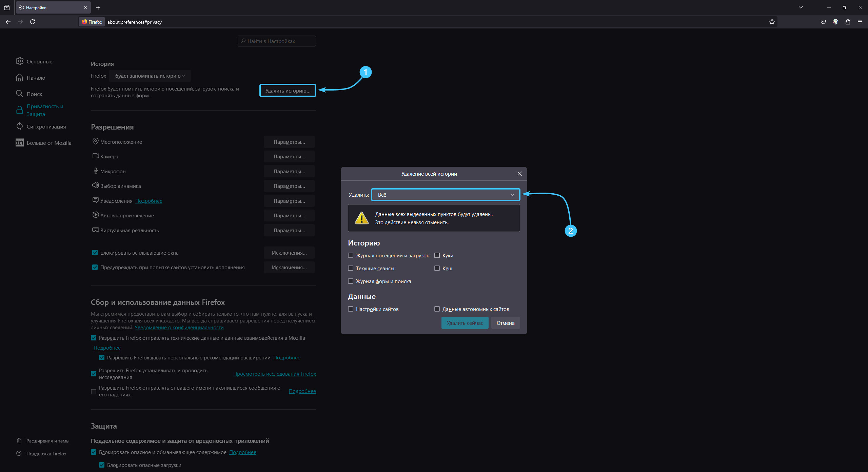Click the Найти в Настройках search field
The width and height of the screenshot is (868, 472).
[x=277, y=41]
